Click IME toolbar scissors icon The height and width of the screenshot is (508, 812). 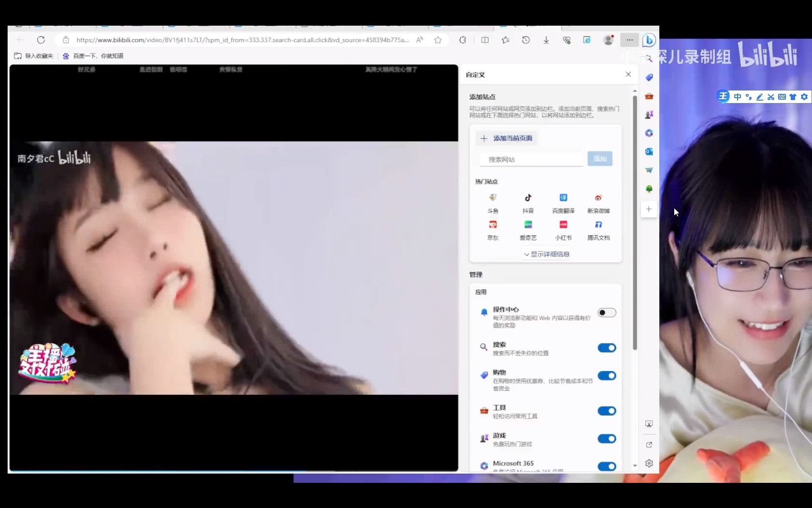(770, 97)
